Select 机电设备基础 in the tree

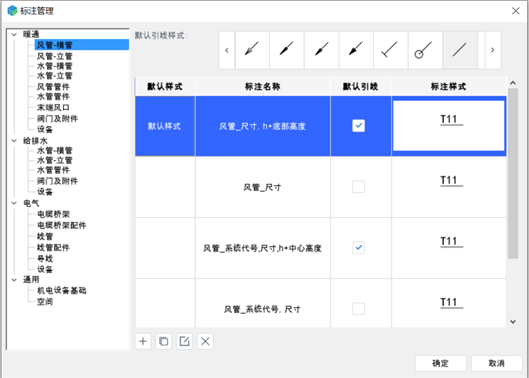click(62, 290)
